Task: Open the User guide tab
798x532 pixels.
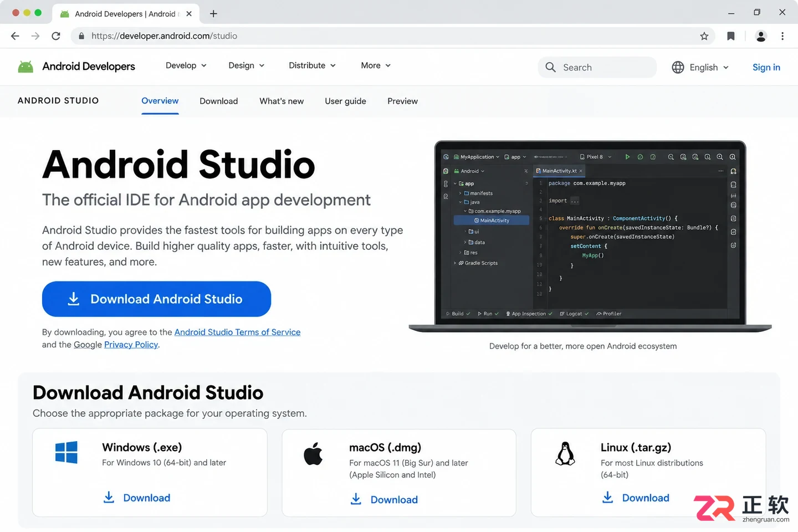Action: coord(345,101)
